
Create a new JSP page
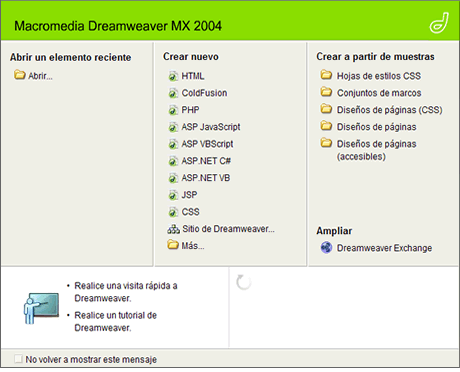click(x=189, y=195)
